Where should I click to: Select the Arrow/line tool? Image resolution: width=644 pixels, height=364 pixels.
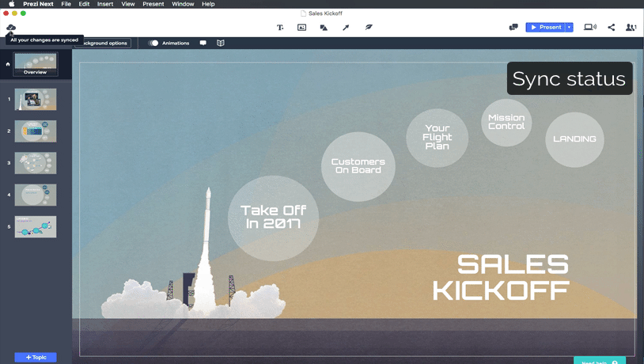tap(346, 28)
